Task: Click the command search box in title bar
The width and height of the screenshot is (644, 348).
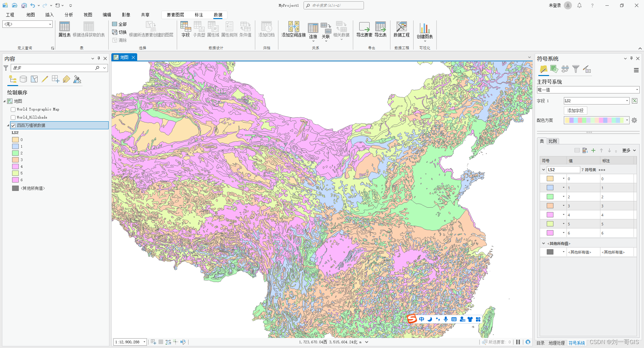Action: pos(334,5)
